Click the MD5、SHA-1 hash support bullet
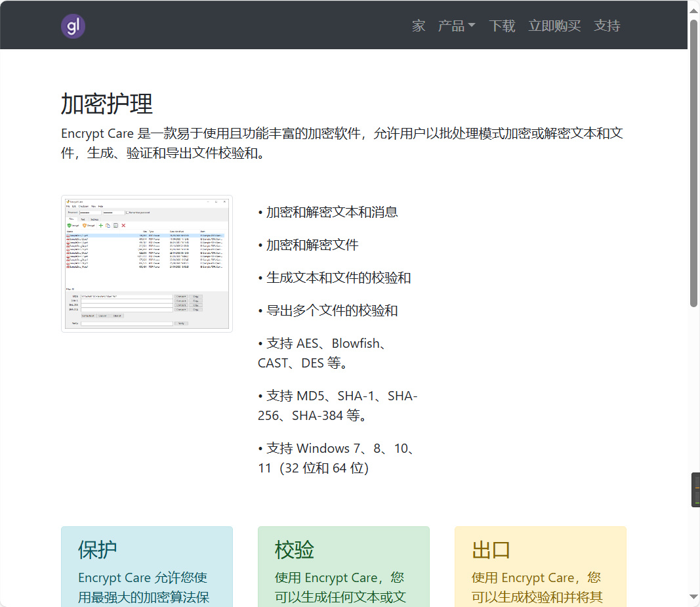700x607 pixels. pyautogui.click(x=337, y=406)
